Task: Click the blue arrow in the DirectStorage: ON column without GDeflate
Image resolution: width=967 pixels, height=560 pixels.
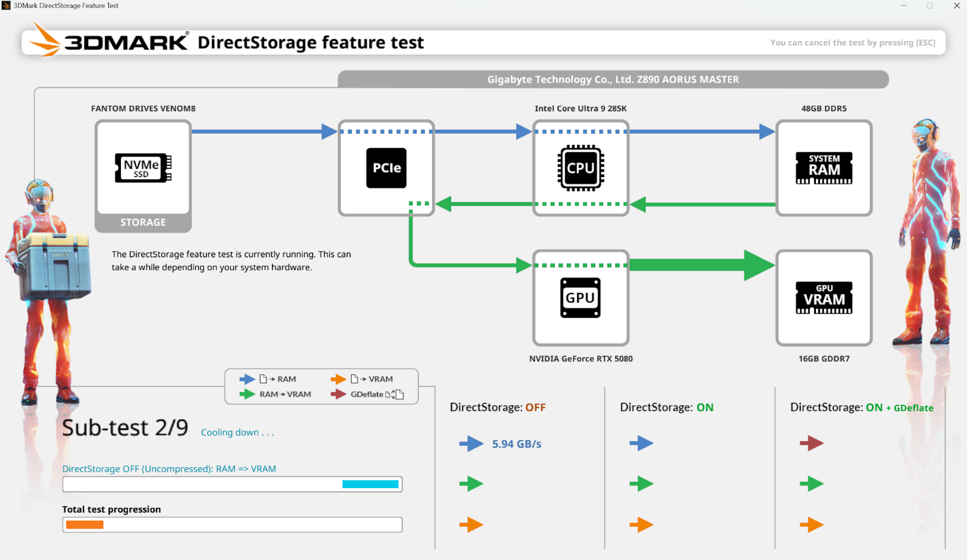Action: tap(641, 443)
